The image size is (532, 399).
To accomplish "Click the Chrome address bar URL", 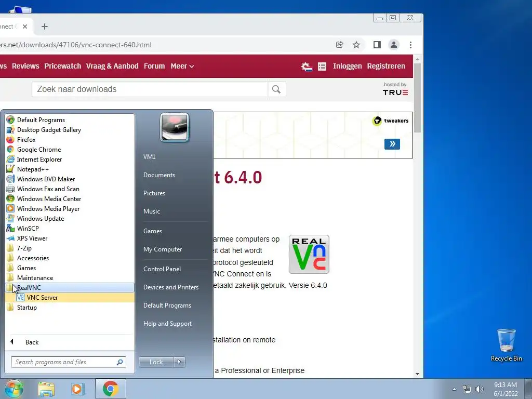I will [x=76, y=45].
